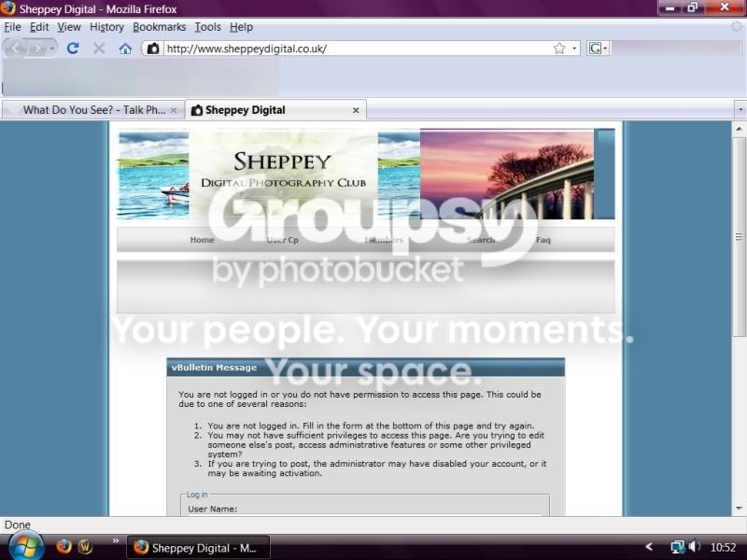Image resolution: width=747 pixels, height=560 pixels.
Task: Click the site identity camera icon in address bar
Action: (x=153, y=49)
